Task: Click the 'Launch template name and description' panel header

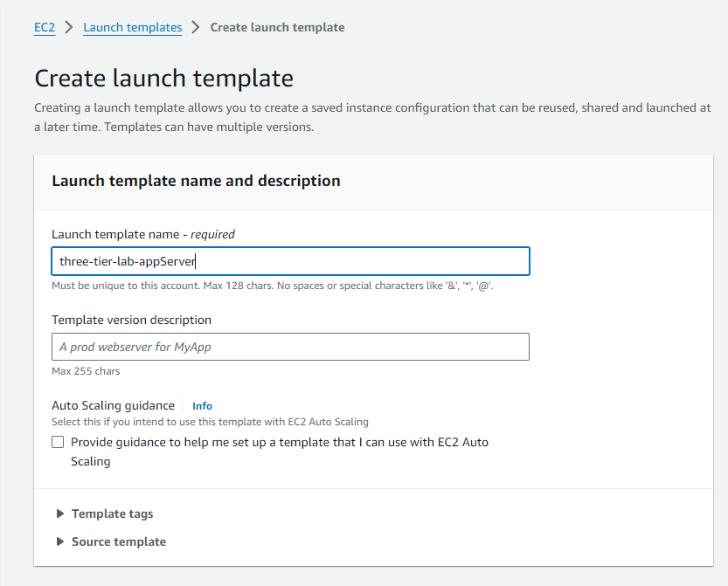Action: [x=196, y=181]
